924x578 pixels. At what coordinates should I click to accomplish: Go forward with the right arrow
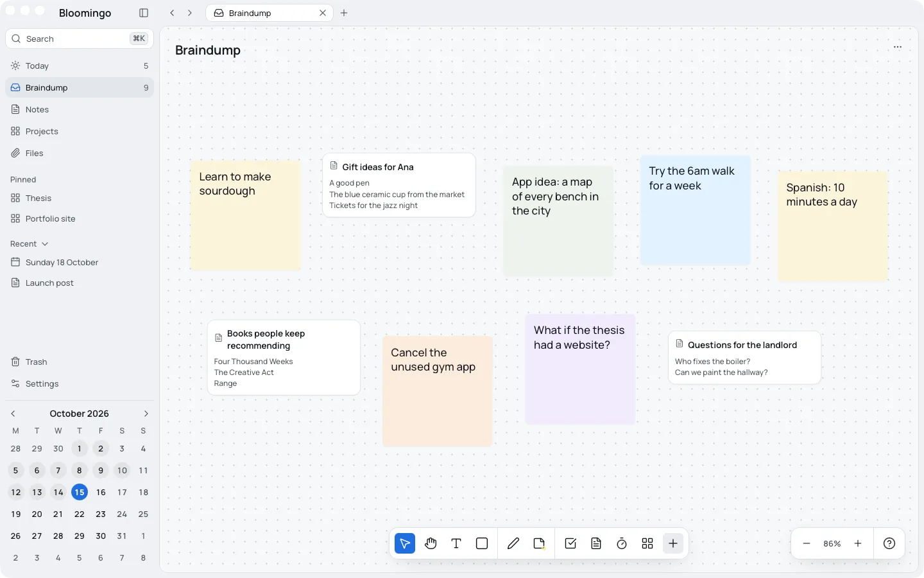click(x=190, y=13)
